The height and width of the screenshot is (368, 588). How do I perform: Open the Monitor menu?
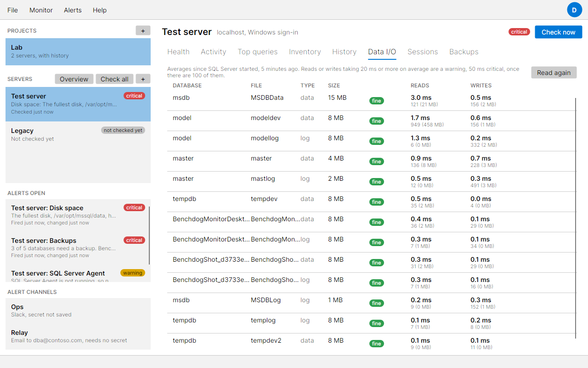(x=41, y=10)
